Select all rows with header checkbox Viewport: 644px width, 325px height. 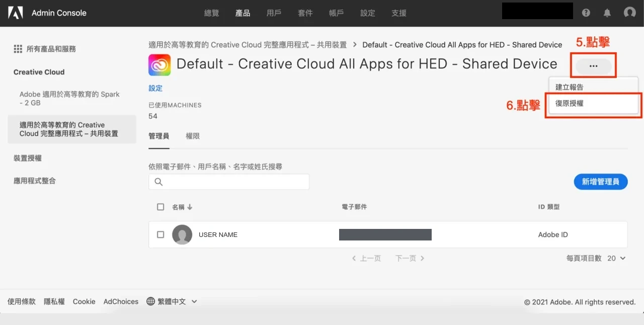[x=160, y=207]
